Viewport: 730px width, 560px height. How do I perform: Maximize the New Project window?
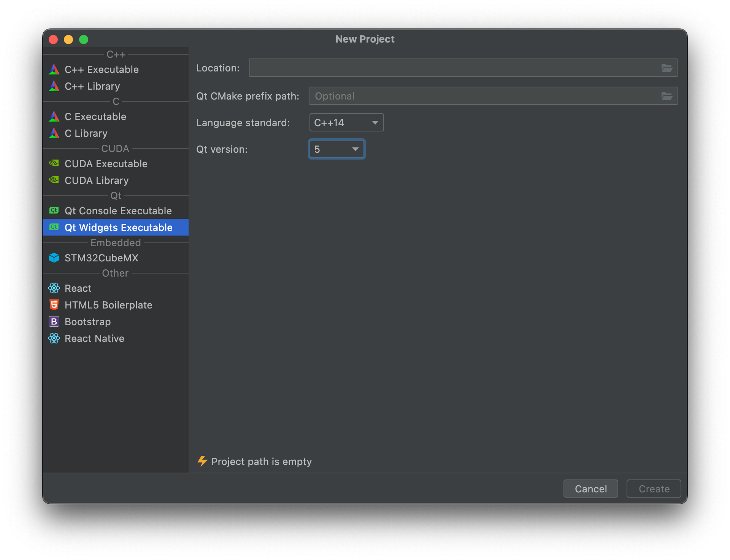[x=84, y=40]
